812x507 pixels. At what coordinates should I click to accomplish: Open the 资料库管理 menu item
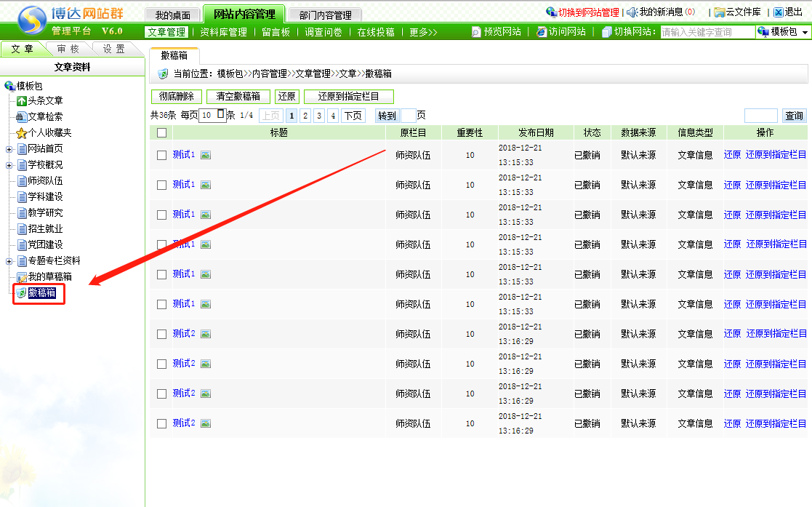(223, 32)
